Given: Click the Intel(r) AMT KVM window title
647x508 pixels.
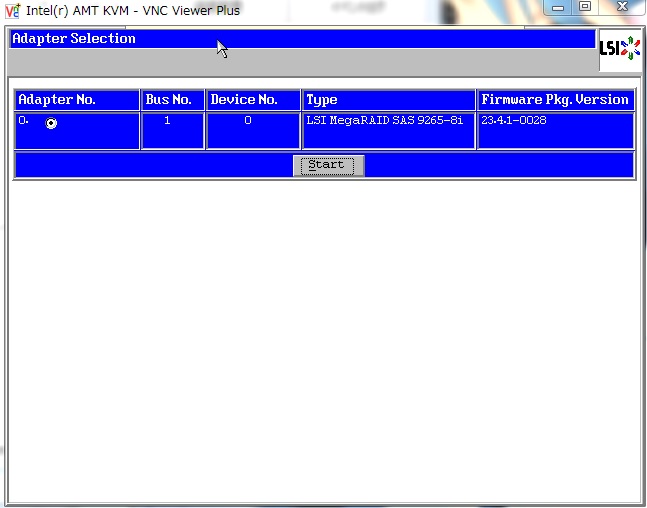Looking at the screenshot, I should pyautogui.click(x=133, y=11).
